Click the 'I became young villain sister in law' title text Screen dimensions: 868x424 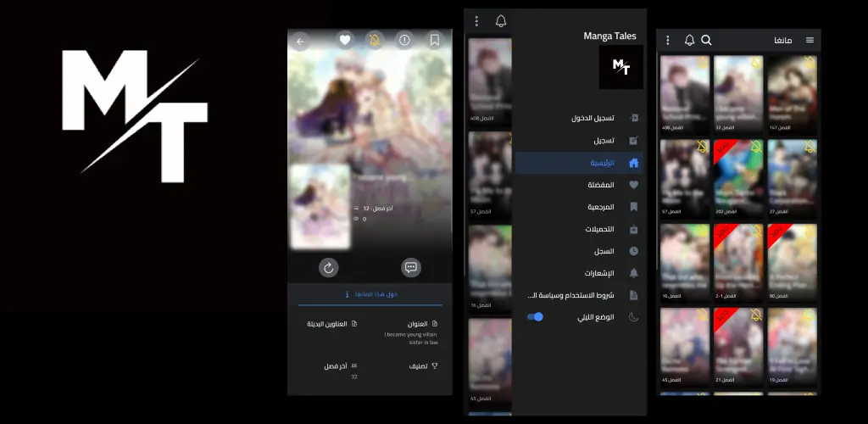point(411,338)
